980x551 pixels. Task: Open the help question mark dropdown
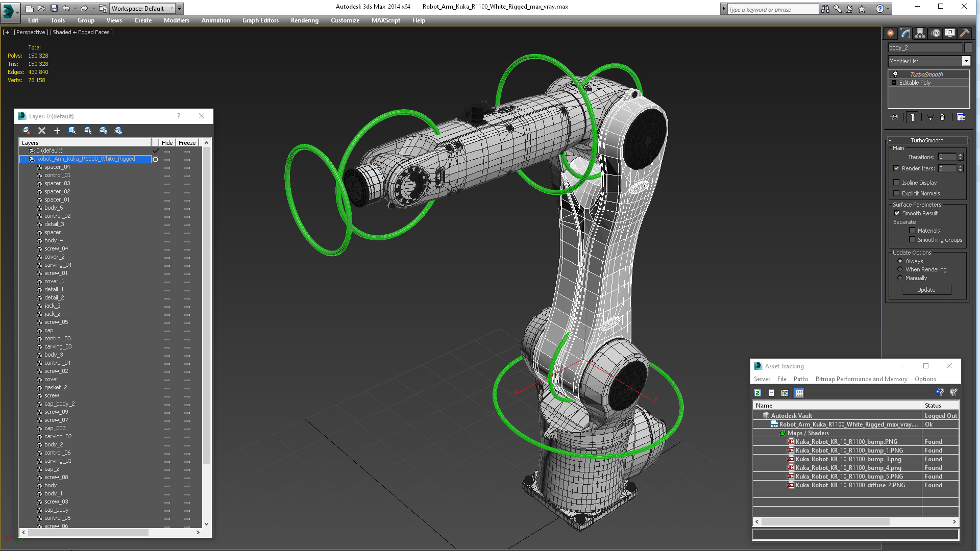coord(888,9)
